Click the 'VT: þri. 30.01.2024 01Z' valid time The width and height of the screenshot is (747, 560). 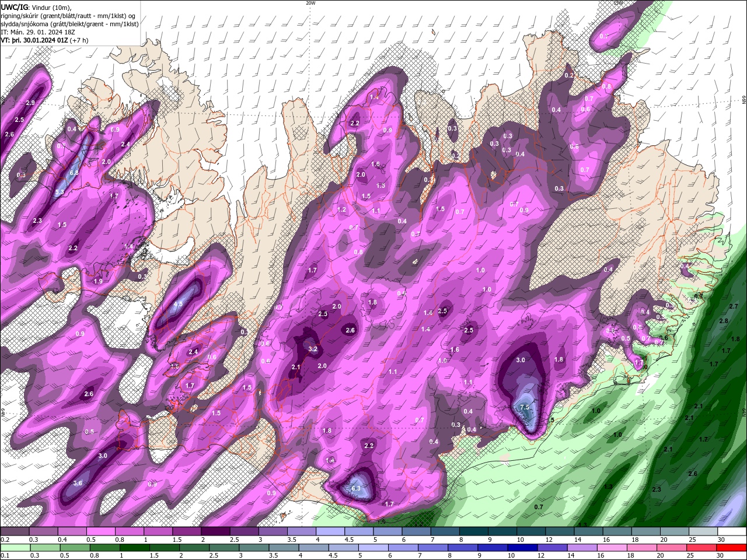34,40
